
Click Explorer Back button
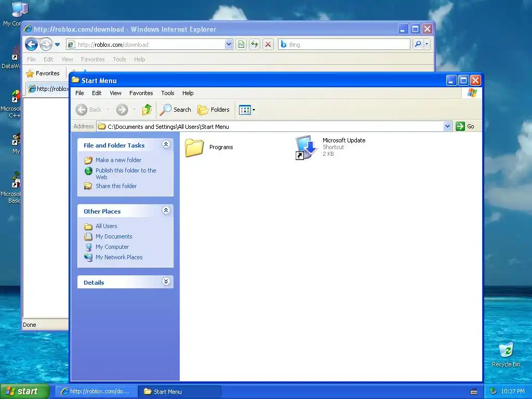(89, 110)
